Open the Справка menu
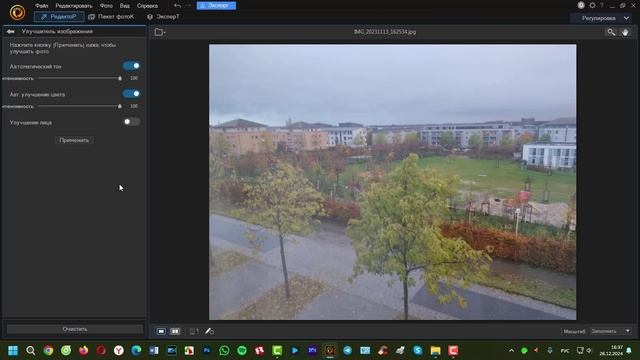This screenshot has width=640, height=360. click(x=147, y=6)
